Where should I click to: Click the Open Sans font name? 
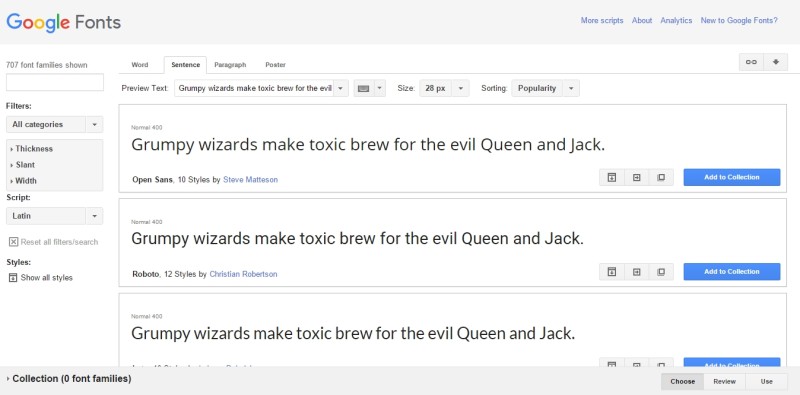(x=153, y=180)
